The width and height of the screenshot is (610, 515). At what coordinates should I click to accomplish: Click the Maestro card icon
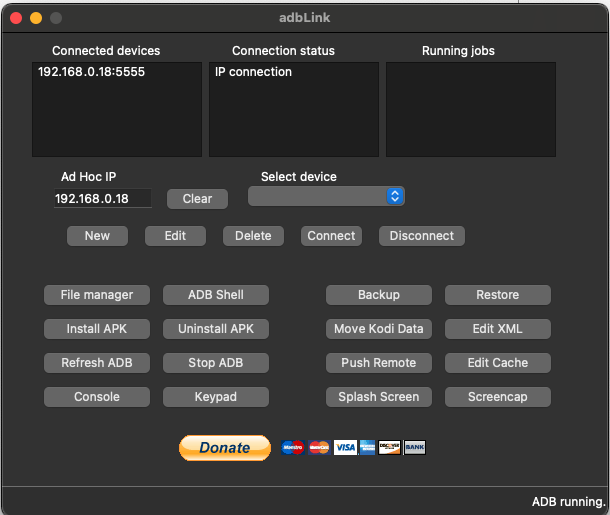click(293, 447)
